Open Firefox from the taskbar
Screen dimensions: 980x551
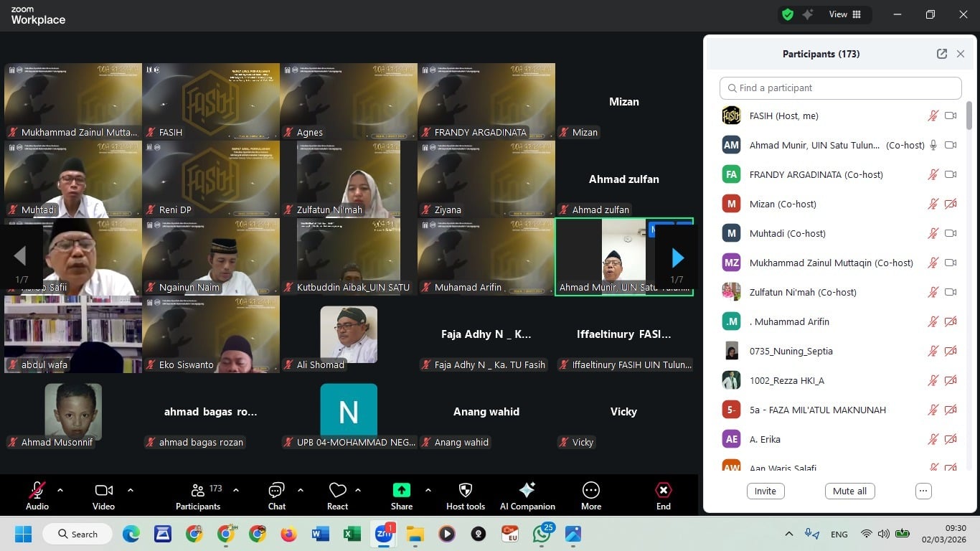click(x=288, y=534)
